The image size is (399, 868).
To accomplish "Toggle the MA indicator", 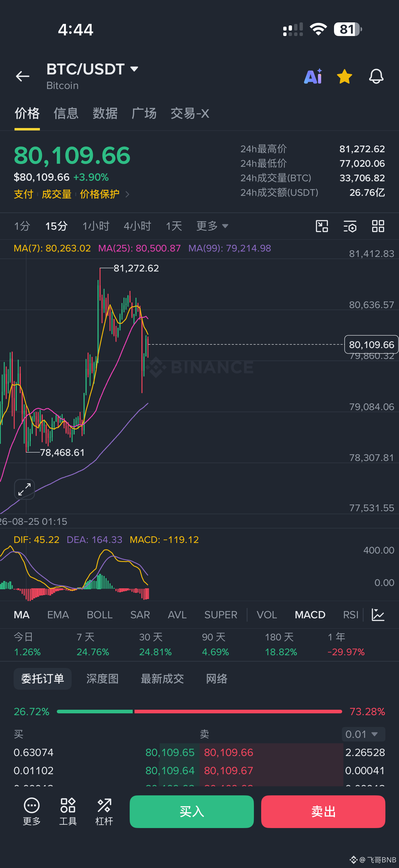I will click(x=21, y=615).
